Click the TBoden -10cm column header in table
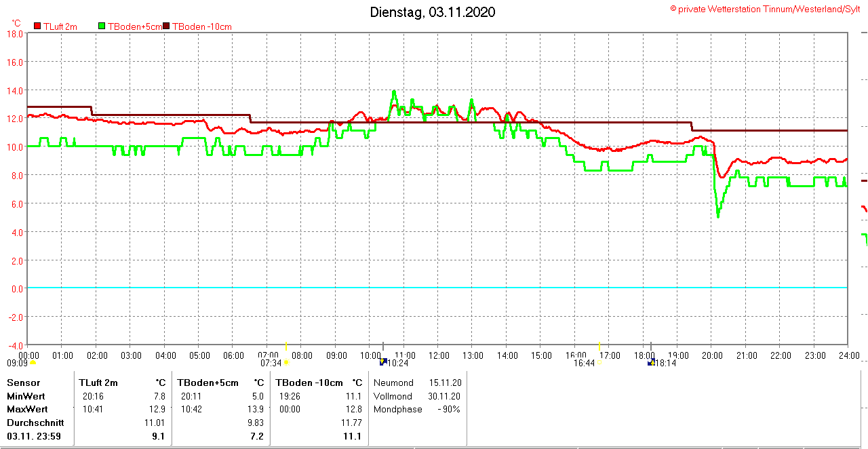 [309, 383]
